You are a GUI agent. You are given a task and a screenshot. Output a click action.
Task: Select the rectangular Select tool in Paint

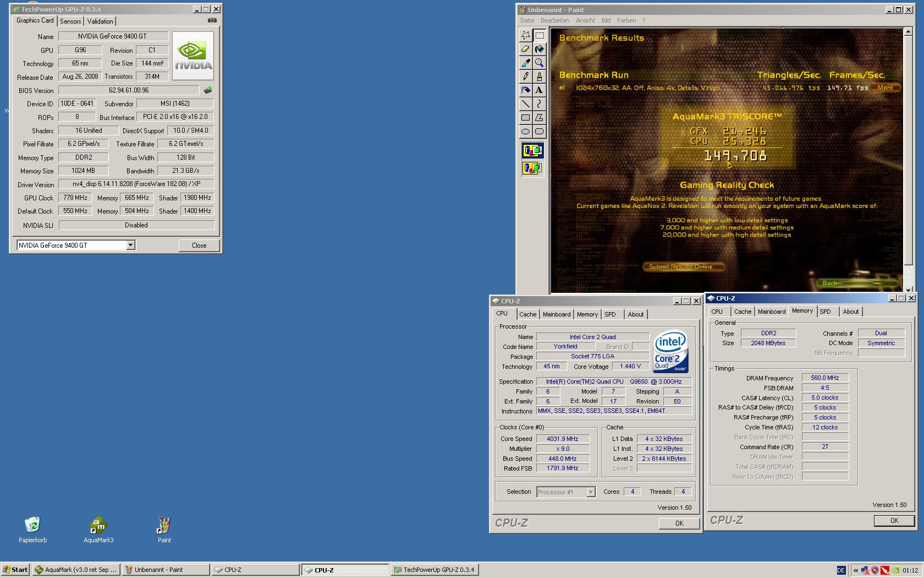click(x=540, y=35)
